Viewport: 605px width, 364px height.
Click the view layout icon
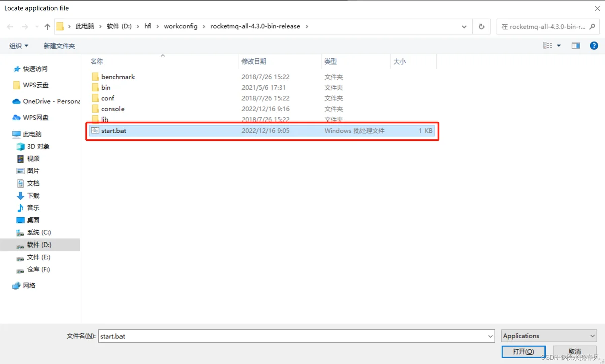point(548,46)
